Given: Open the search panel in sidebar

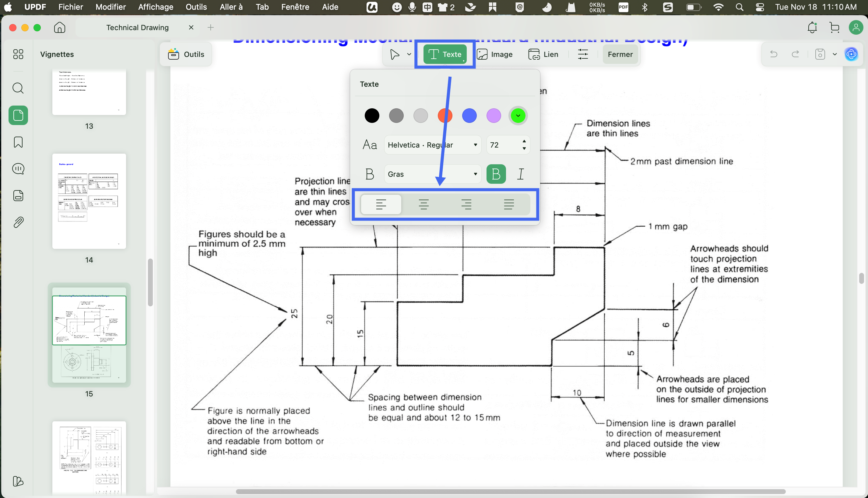Looking at the screenshot, I should (18, 88).
